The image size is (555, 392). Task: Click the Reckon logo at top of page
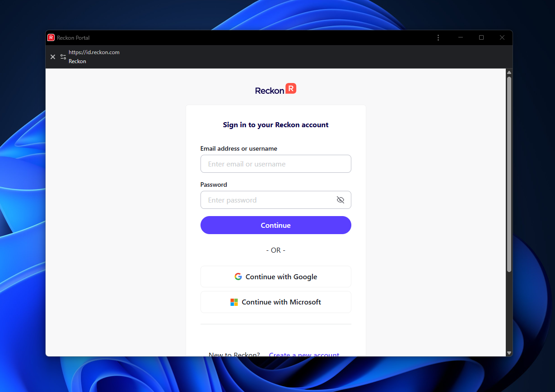click(275, 89)
